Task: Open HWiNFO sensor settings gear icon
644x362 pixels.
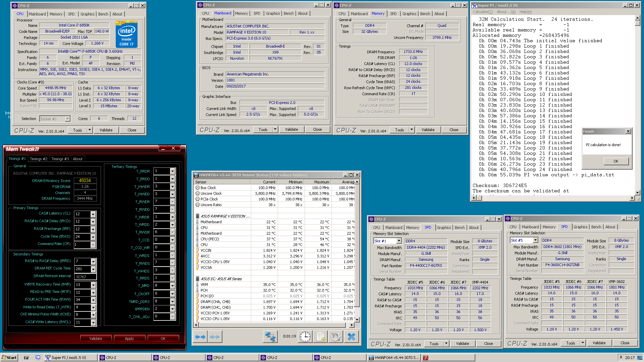Action: [x=335, y=337]
